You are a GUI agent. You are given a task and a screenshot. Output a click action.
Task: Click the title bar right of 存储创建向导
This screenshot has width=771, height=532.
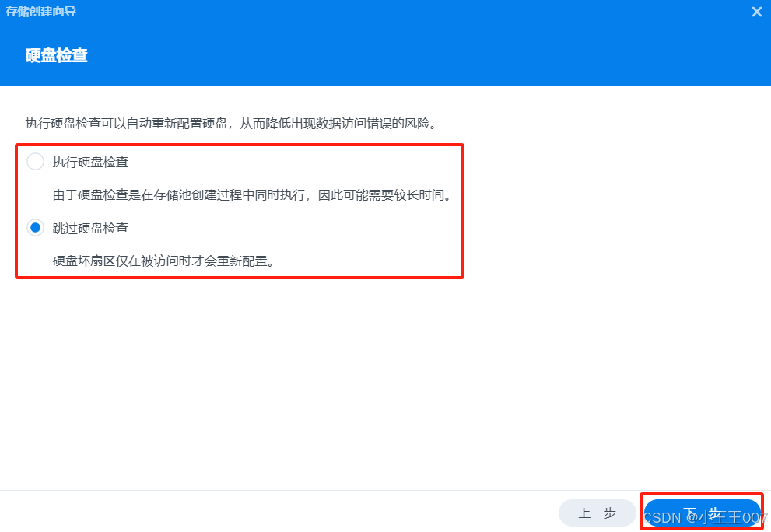[413, 12]
